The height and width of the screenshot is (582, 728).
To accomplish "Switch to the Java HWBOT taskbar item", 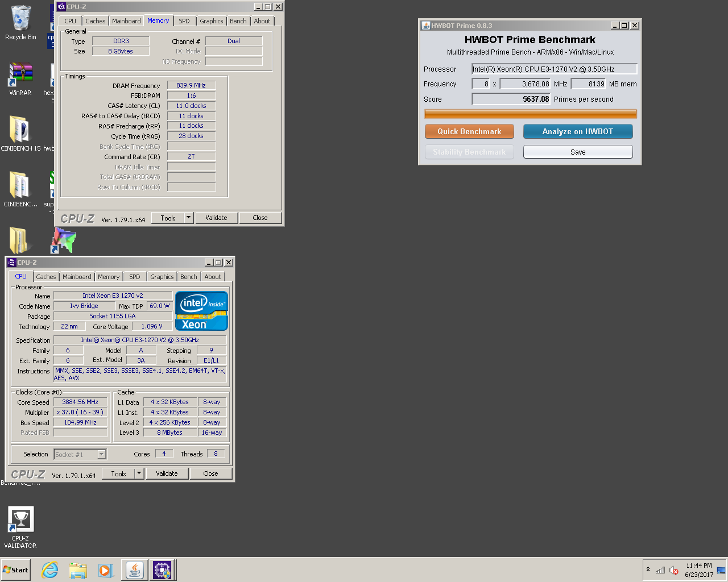I will coord(134,570).
